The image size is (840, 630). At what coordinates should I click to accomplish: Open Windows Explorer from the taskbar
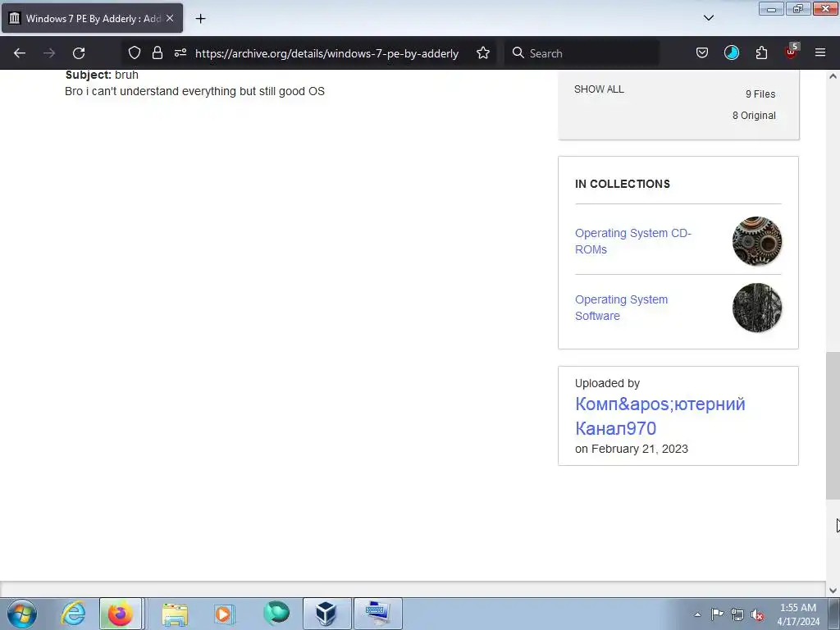(176, 614)
